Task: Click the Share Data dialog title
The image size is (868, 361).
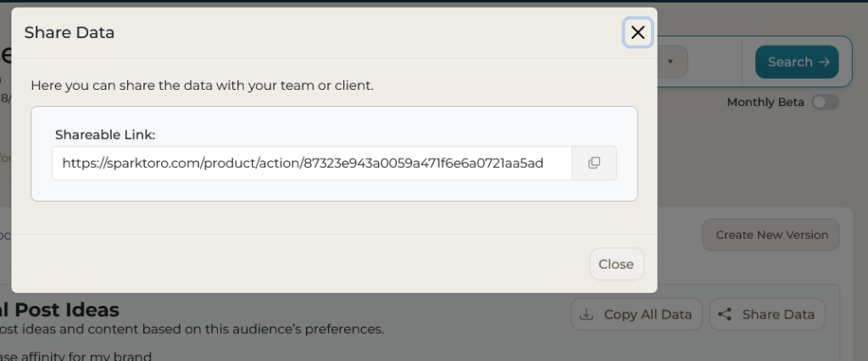Action: click(70, 33)
